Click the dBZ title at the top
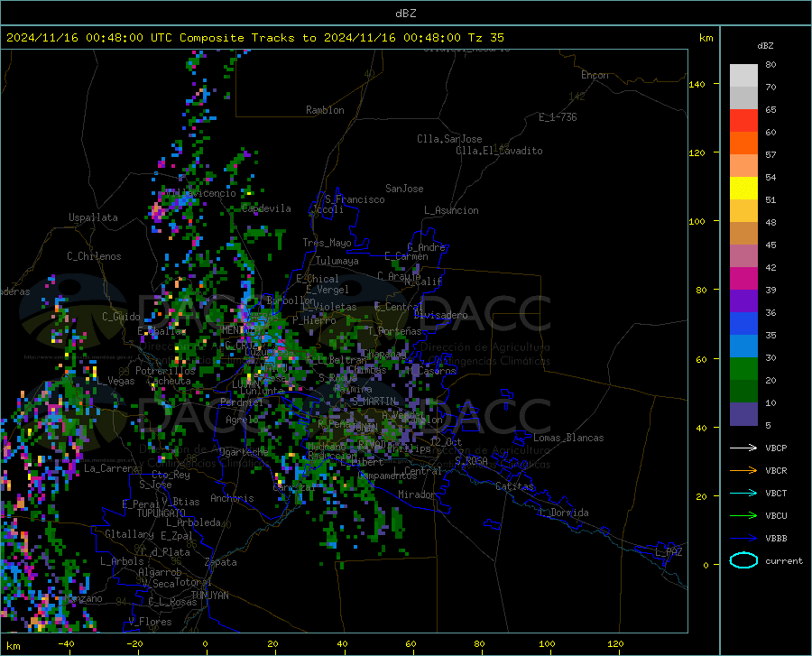This screenshot has height=656, width=812. click(x=405, y=14)
